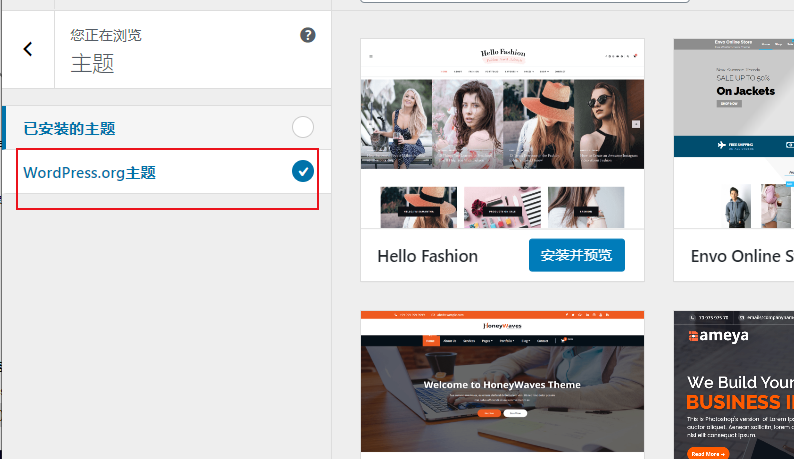Image resolution: width=794 pixels, height=459 pixels.
Task: Switch to WordPress.org主题 filter
Action: 90,173
